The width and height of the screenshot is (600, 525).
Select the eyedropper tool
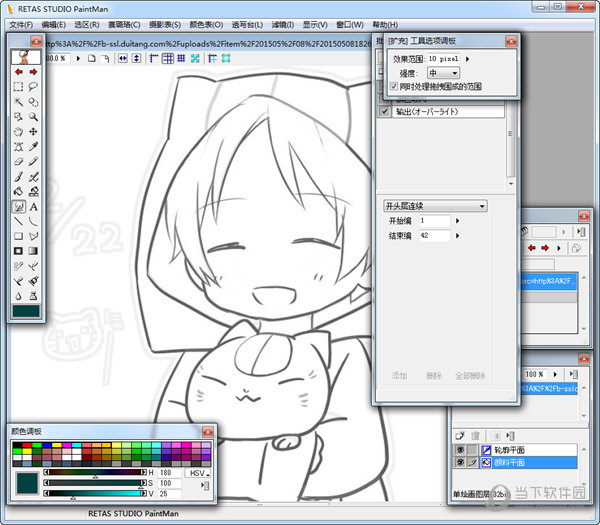[33, 147]
